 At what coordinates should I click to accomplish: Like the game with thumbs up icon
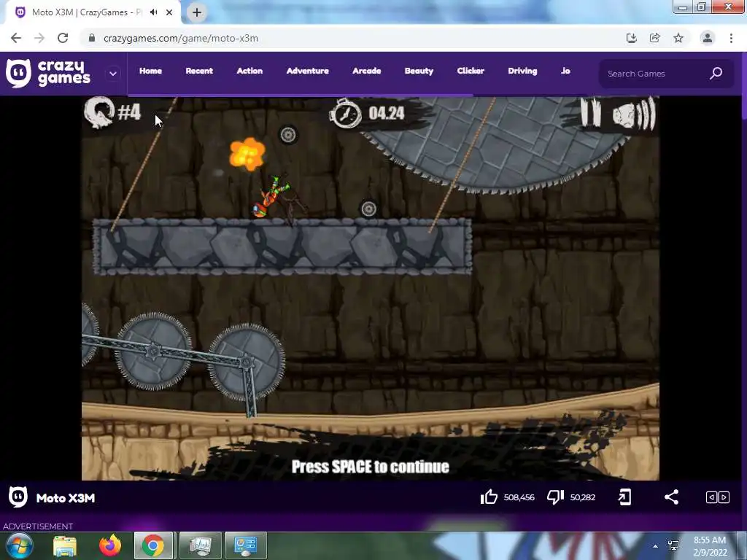(489, 497)
